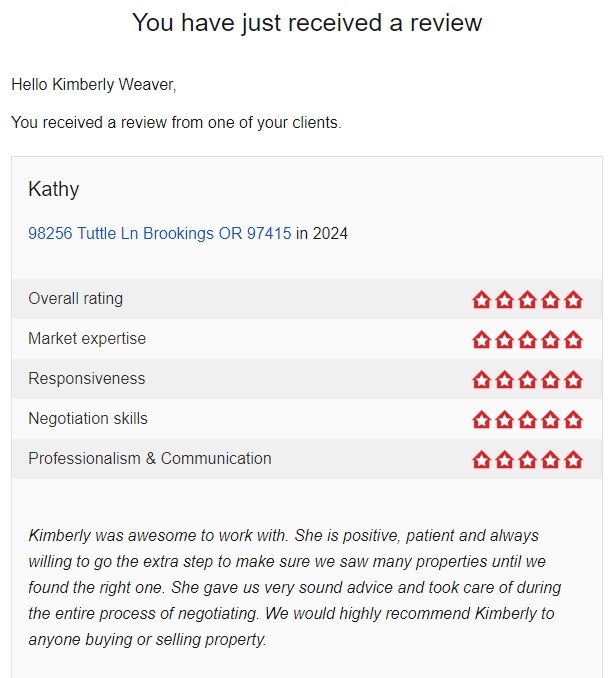The image size is (613, 678).
Task: Open the 98256 Tuttle Ln Brookings address link
Action: (160, 233)
